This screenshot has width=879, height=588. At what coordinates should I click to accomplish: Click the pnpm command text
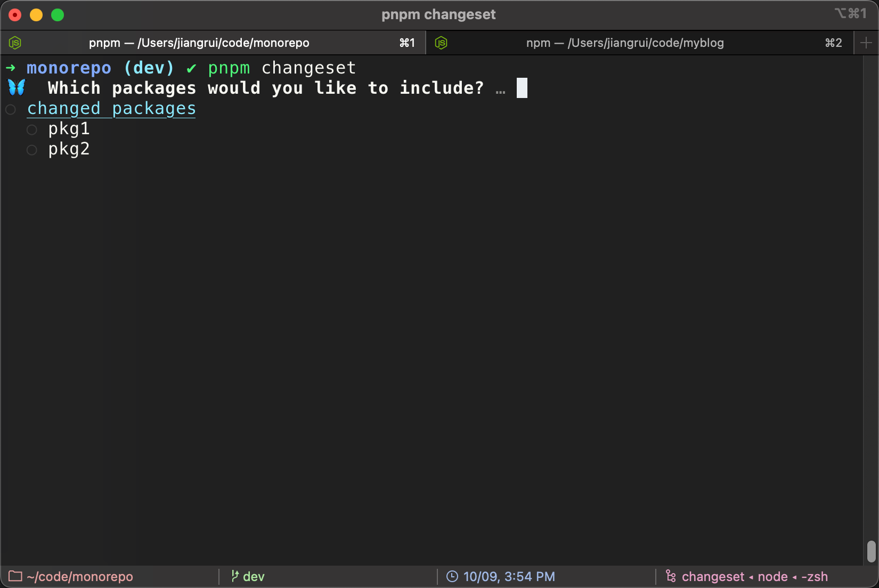click(229, 68)
